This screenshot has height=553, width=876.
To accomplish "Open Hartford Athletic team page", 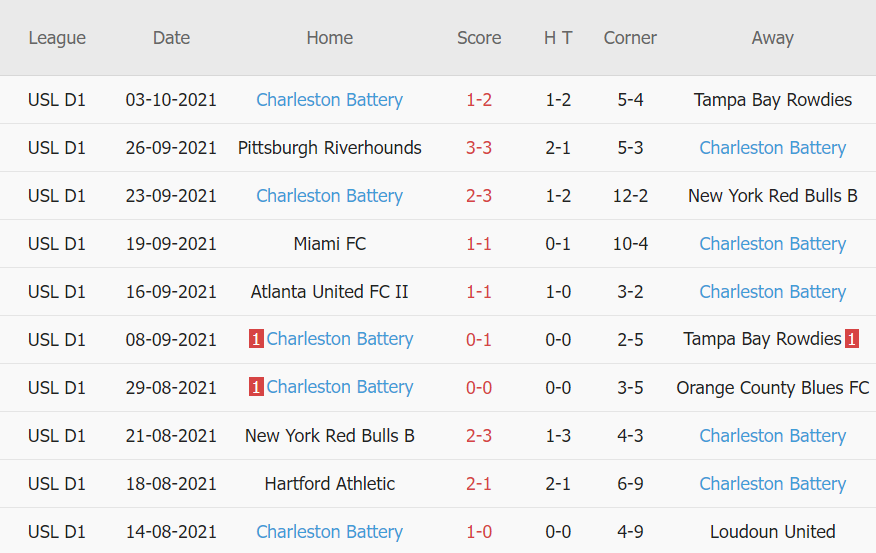I will pyautogui.click(x=330, y=484).
